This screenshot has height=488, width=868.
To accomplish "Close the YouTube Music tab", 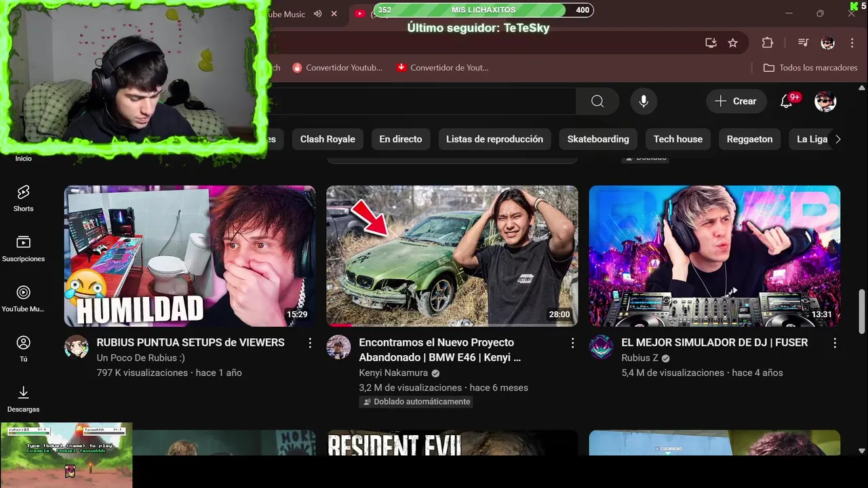I will [x=334, y=14].
